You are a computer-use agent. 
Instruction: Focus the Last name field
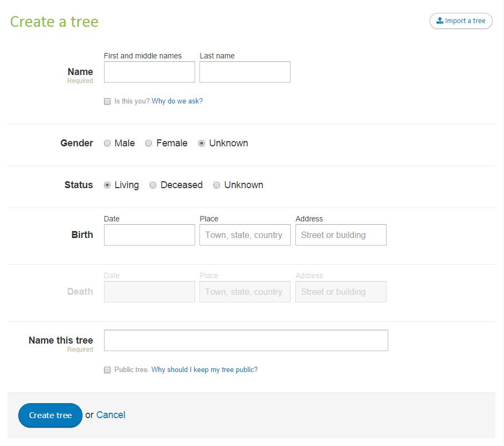point(245,72)
